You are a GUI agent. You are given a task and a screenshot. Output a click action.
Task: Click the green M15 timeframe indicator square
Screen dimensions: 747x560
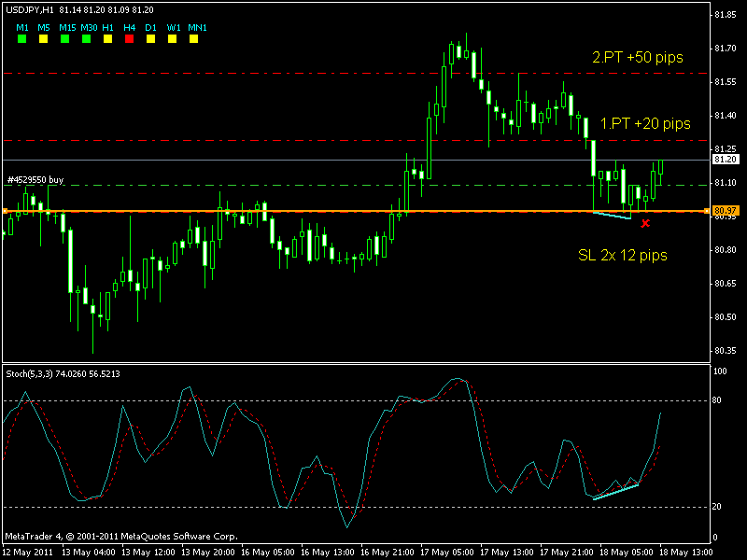64,39
